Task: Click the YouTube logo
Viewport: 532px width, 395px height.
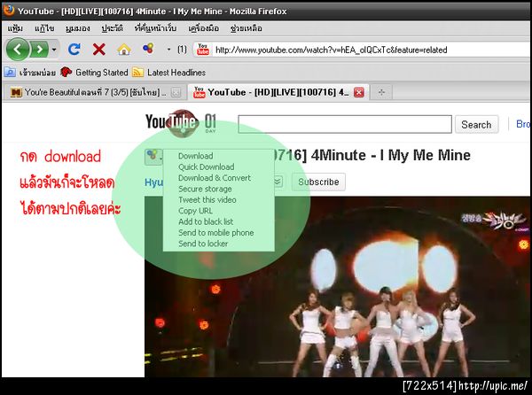Action: tap(172, 122)
